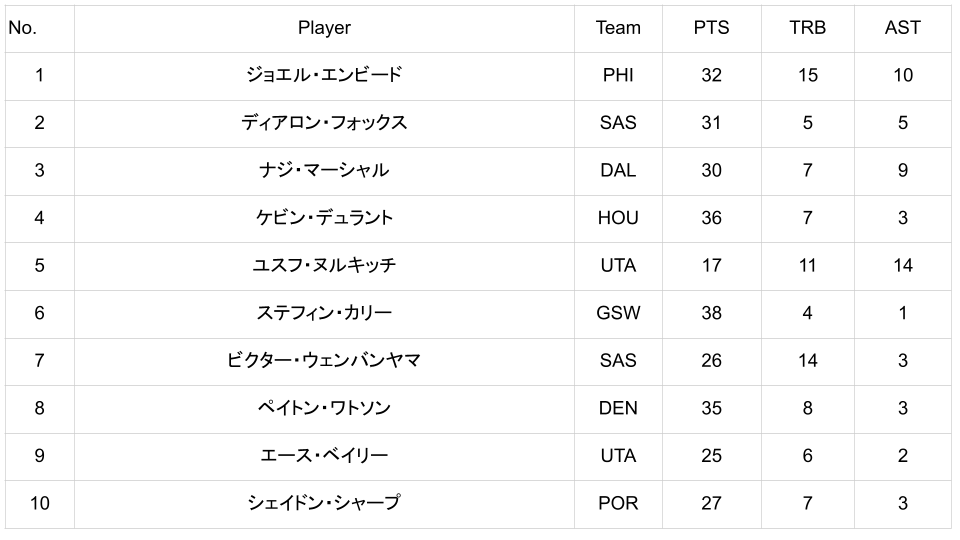Click the TRB column header
The height and width of the screenshot is (540, 960).
(807, 28)
